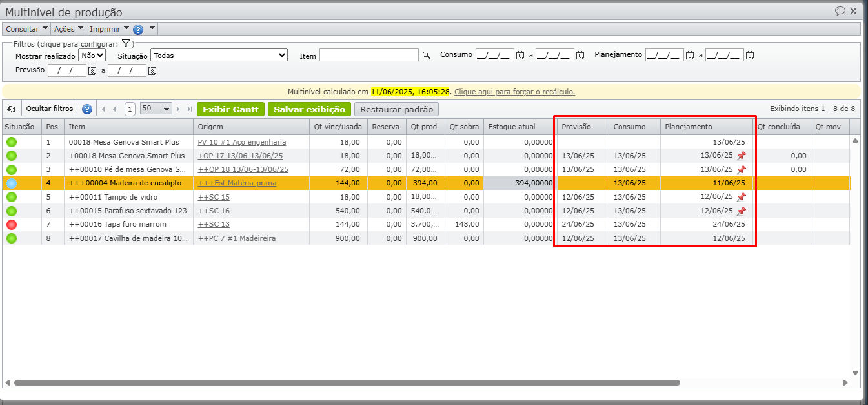This screenshot has height=405, width=868.
Task: Open the Imprimir menu
Action: (109, 29)
